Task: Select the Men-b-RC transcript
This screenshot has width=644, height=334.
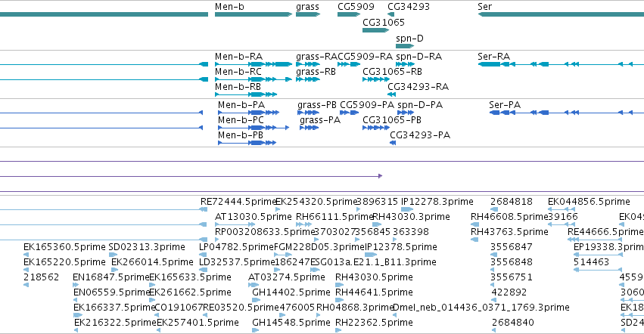Action: tap(254, 79)
